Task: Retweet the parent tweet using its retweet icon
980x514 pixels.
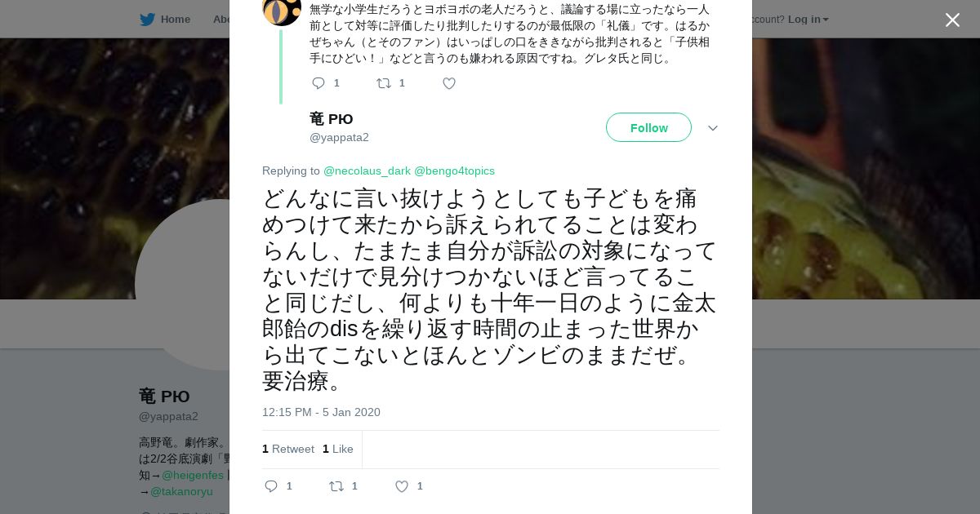Action: [x=384, y=83]
